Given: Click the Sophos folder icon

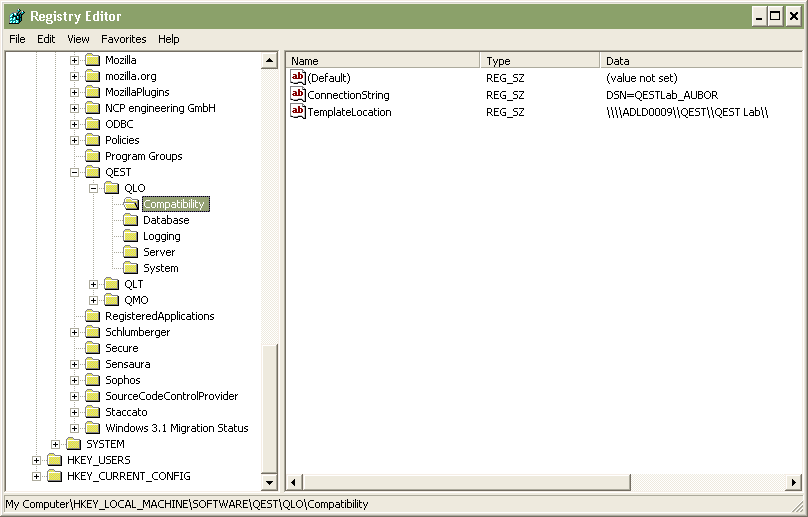Looking at the screenshot, I should point(93,380).
